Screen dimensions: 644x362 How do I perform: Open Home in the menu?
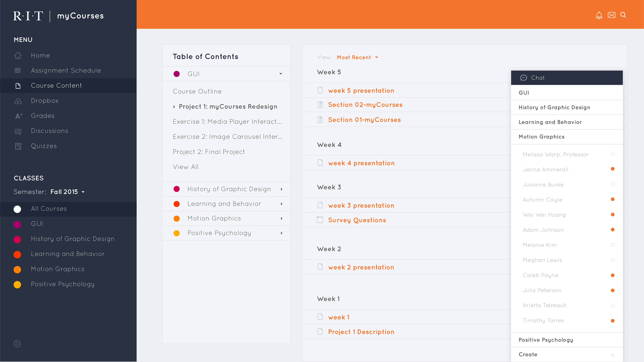(40, 56)
